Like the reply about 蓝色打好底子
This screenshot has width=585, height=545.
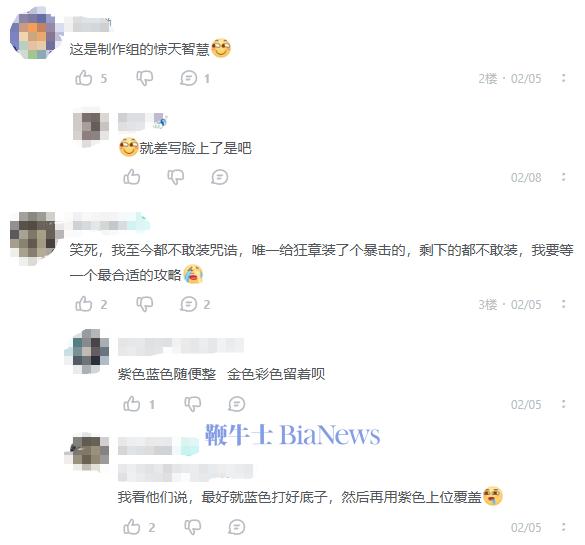tap(132, 527)
